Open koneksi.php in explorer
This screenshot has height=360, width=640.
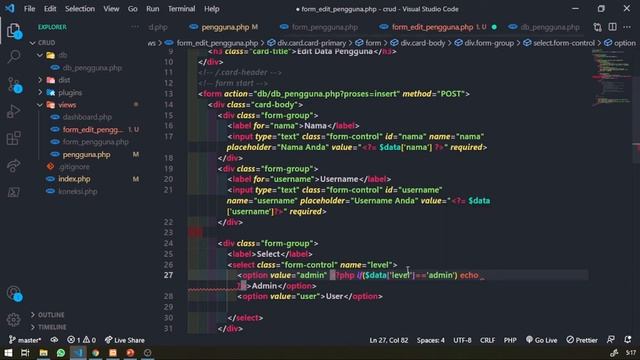click(x=78, y=191)
